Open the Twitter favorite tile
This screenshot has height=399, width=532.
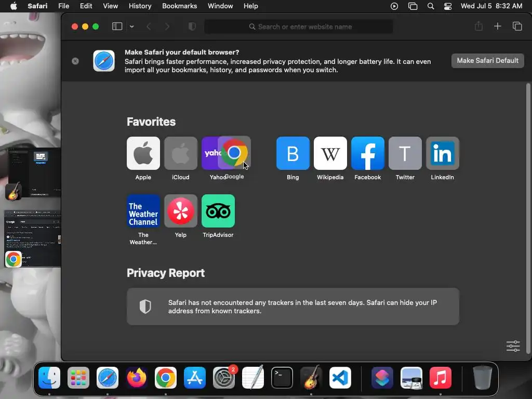405,153
